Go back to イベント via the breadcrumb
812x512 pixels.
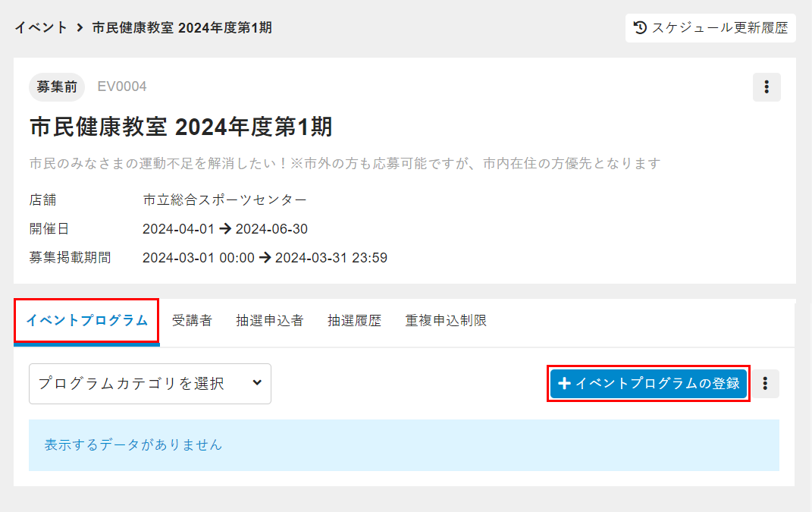click(x=41, y=28)
